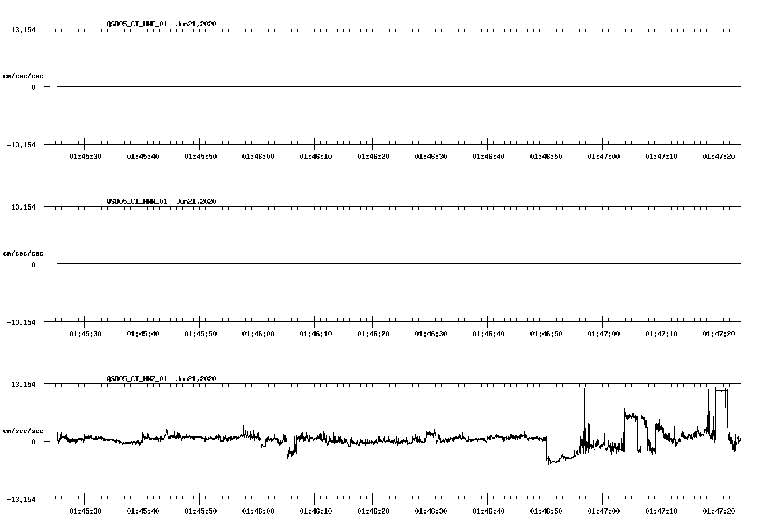
Task: Click the 01:46:30 time label under HNE plot
Action: [431, 156]
